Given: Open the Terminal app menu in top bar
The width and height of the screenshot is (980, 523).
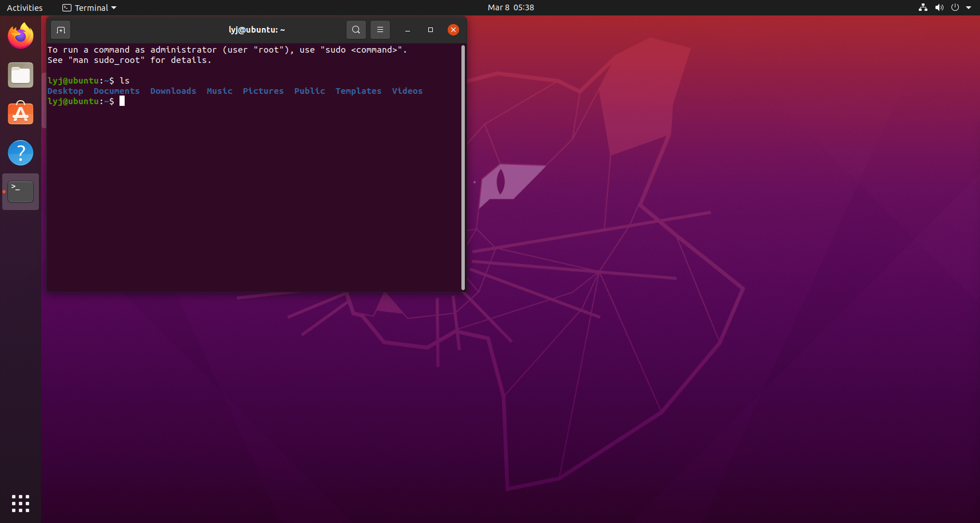Looking at the screenshot, I should coord(89,7).
